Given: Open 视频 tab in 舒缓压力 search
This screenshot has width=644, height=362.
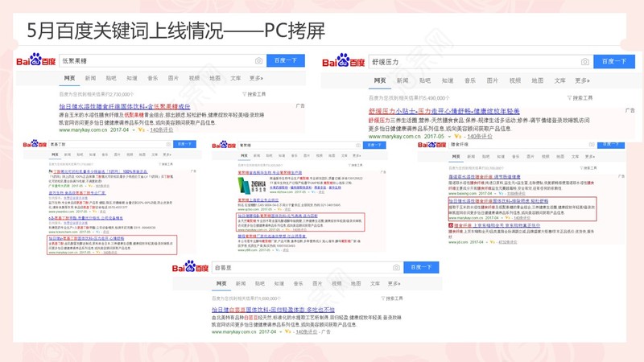Looking at the screenshot, I should tap(515, 80).
